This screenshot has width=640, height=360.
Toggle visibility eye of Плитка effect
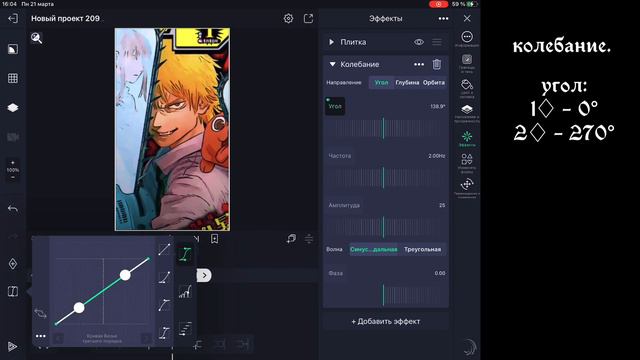(x=419, y=42)
